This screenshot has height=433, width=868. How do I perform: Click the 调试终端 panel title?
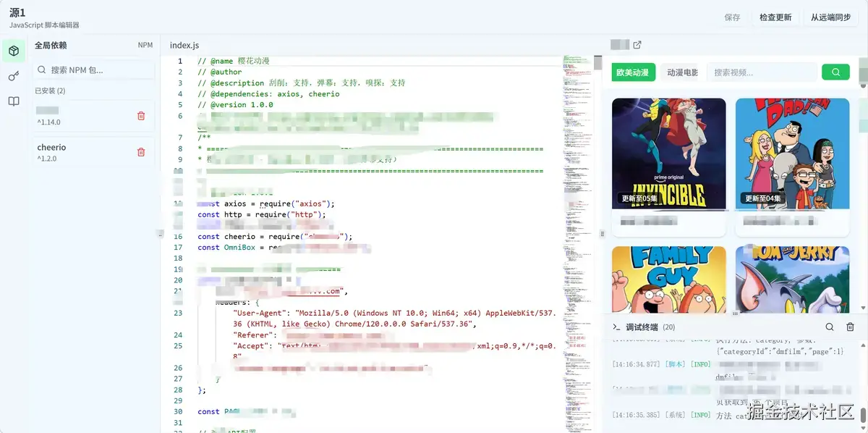coord(642,327)
